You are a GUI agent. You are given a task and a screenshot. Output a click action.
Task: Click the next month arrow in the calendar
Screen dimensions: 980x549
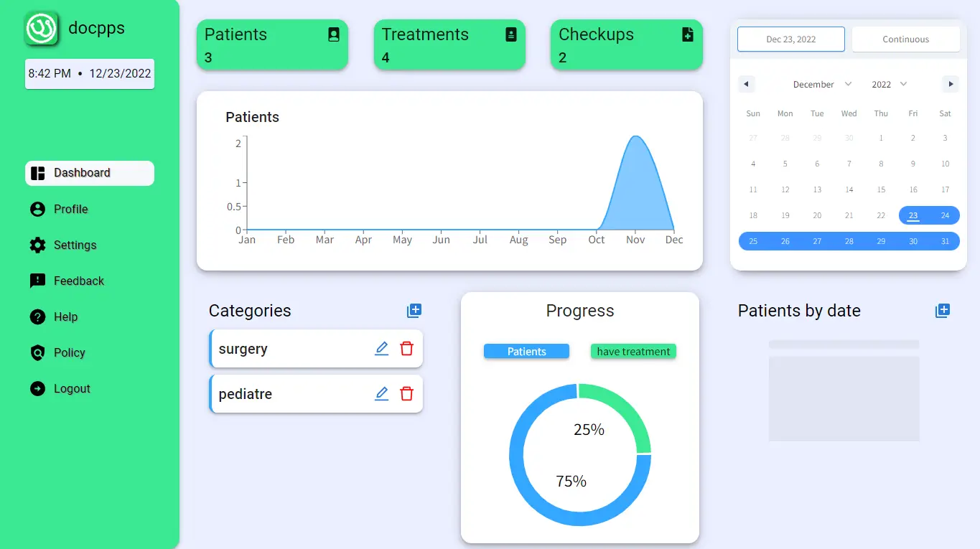[950, 84]
